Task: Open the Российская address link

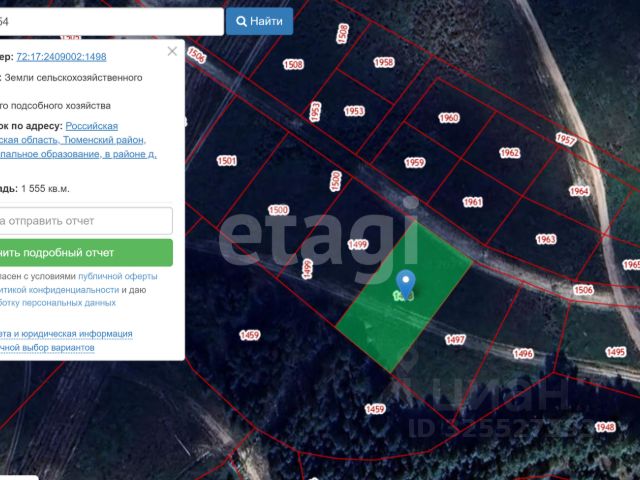Action: click(91, 126)
